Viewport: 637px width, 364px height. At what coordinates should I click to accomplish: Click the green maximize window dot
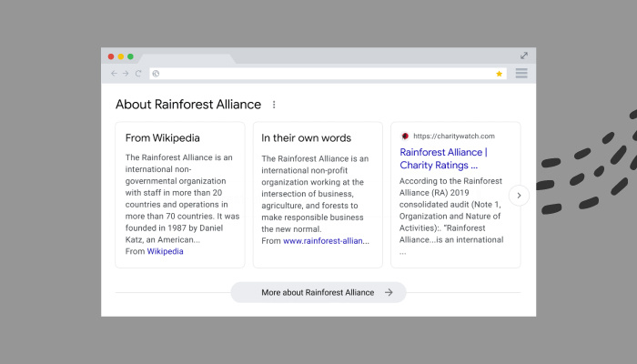130,56
